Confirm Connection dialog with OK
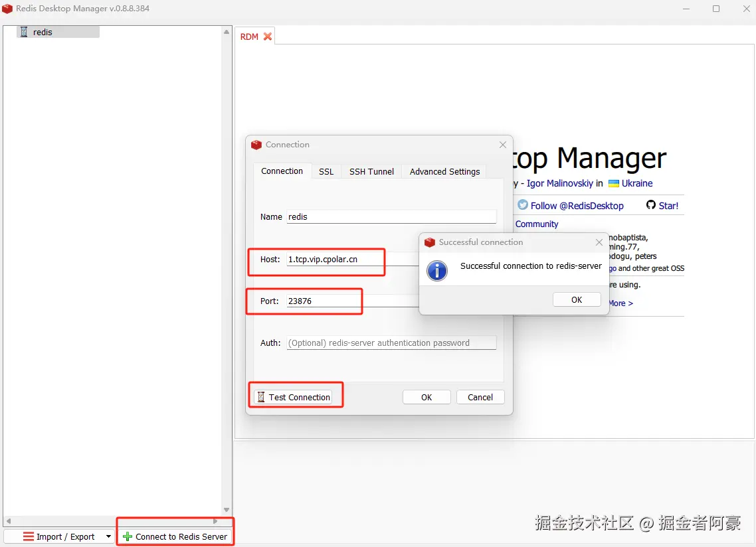This screenshot has height=547, width=756. coord(426,397)
